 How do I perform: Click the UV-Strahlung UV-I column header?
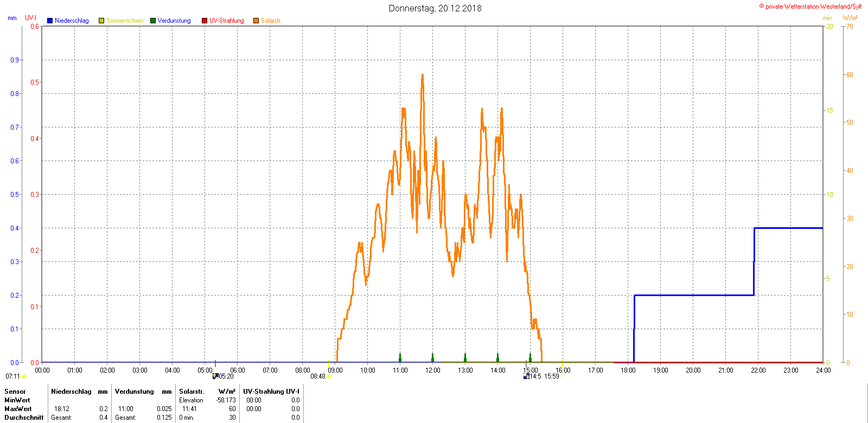[x=271, y=392]
